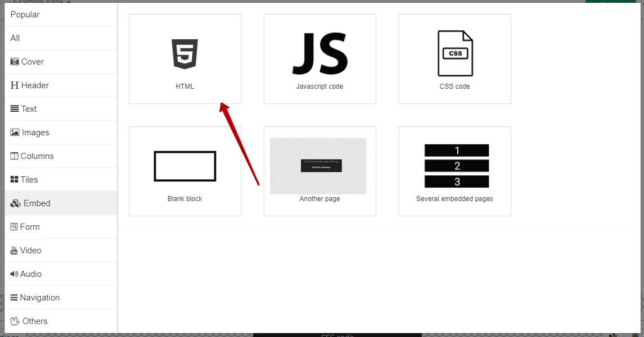The height and width of the screenshot is (337, 644).
Task: Open the Text category label
Action: 29,108
